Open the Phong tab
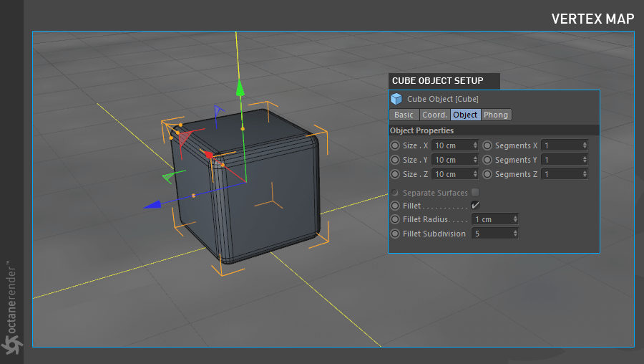Screen dimensions: 644x364 tap(496, 115)
